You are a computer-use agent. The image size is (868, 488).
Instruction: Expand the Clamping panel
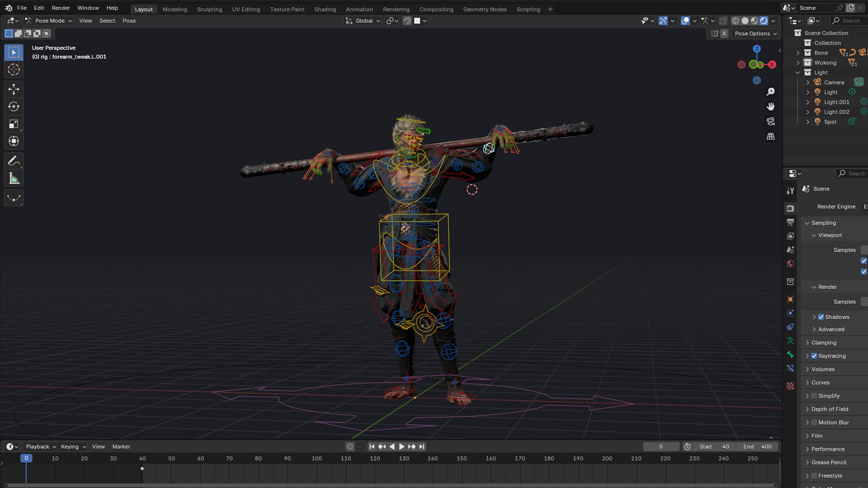click(807, 343)
